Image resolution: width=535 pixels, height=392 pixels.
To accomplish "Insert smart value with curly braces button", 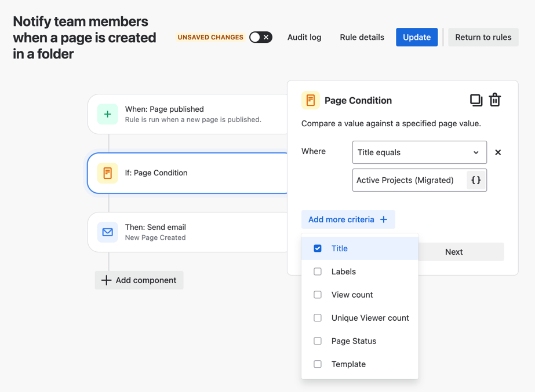I will pyautogui.click(x=476, y=180).
